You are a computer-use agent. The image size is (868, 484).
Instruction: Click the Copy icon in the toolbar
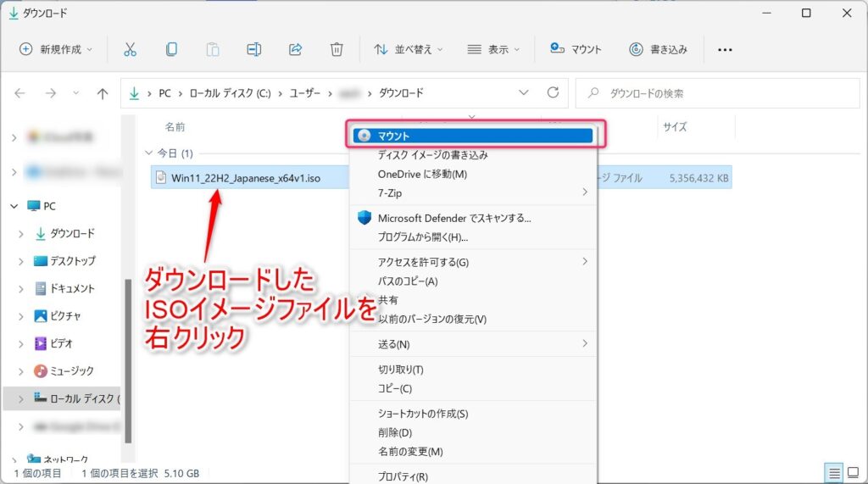171,49
